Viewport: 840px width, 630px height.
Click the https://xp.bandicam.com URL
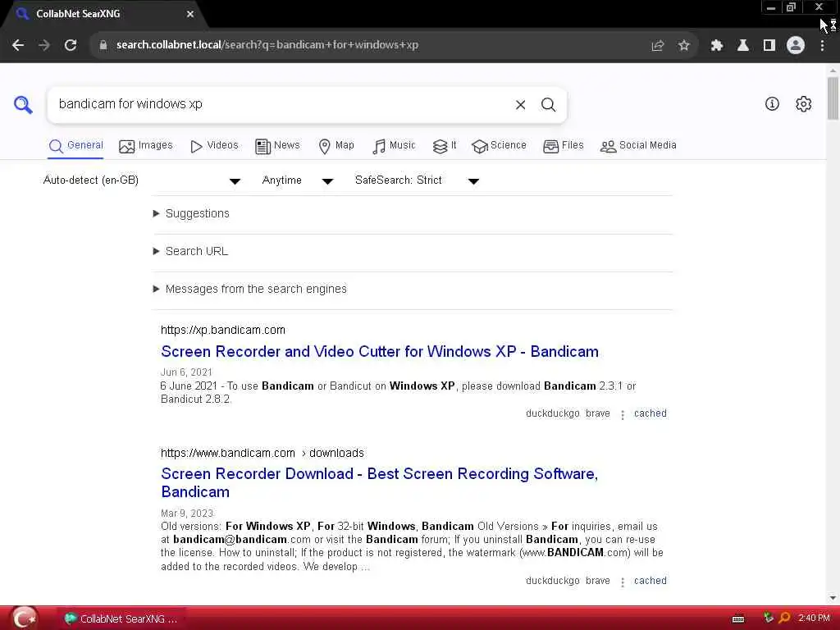223,330
